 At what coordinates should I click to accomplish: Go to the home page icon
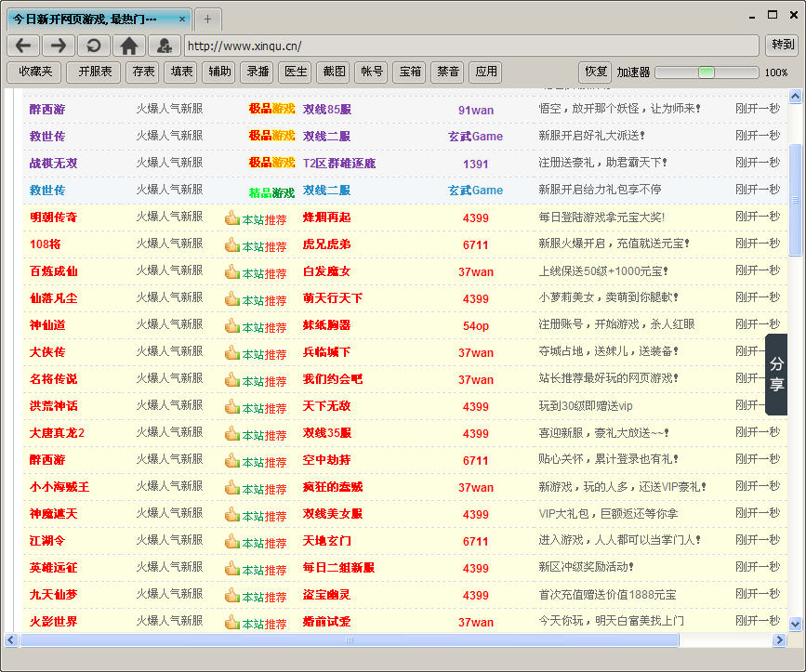click(x=129, y=46)
